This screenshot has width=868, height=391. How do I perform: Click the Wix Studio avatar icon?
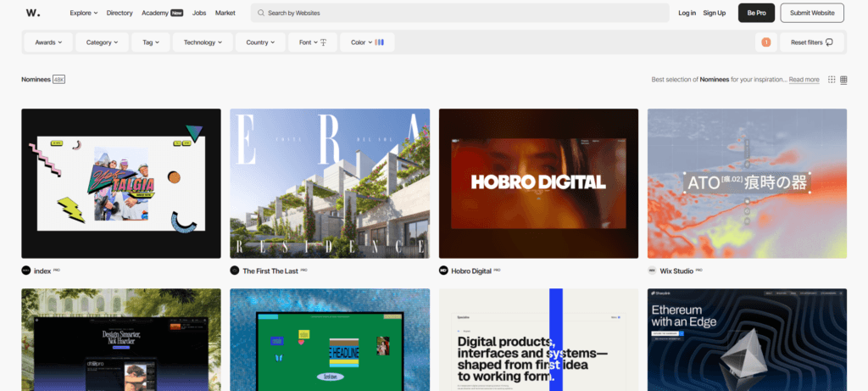pos(652,271)
